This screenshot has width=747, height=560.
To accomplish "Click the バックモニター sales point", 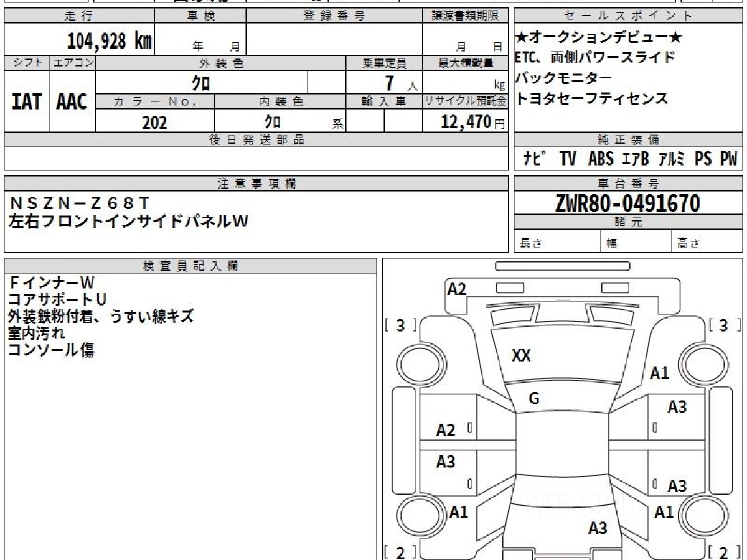I will (563, 78).
